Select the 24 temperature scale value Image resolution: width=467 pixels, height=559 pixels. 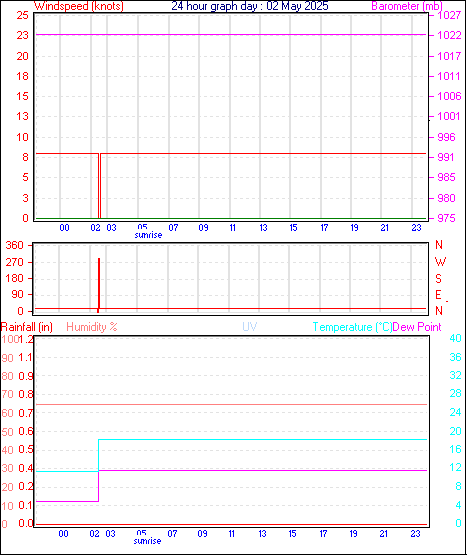pos(456,412)
